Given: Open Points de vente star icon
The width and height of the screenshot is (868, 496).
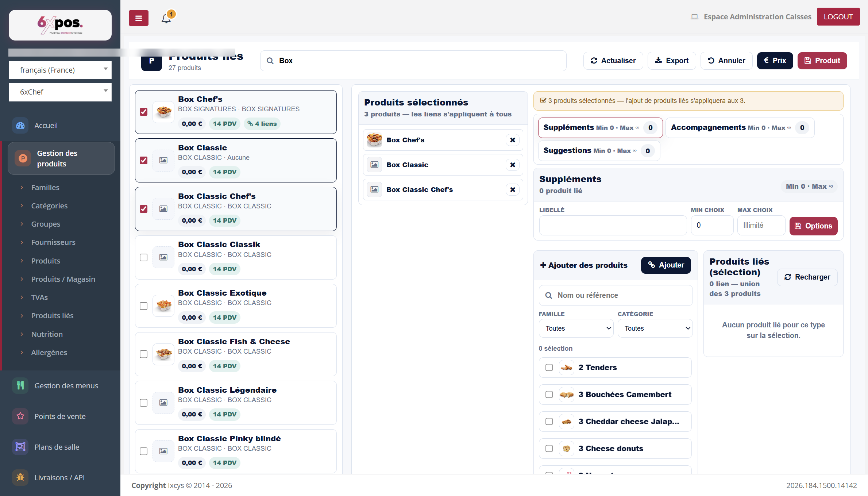Looking at the screenshot, I should point(20,416).
